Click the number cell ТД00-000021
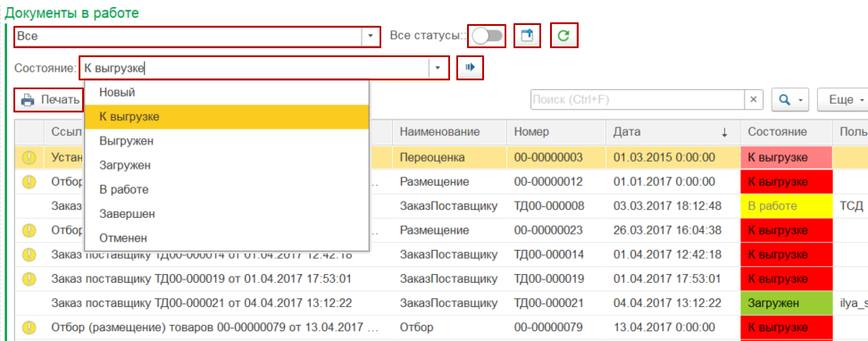The height and width of the screenshot is (341, 868). (555, 303)
